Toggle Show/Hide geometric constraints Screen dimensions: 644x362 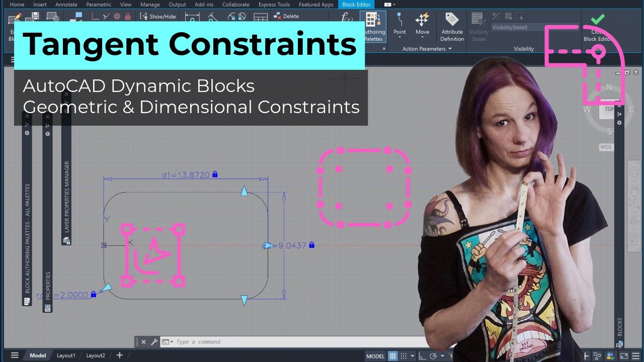158,16
